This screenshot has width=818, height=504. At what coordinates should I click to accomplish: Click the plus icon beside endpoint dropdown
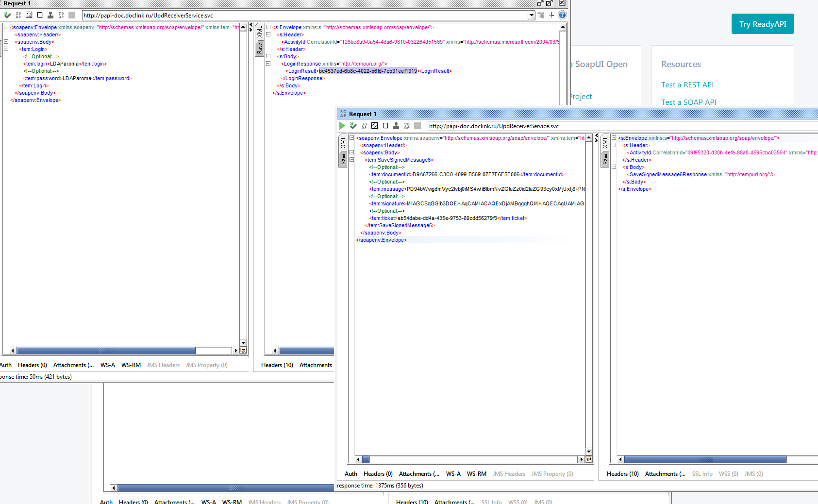point(551,15)
